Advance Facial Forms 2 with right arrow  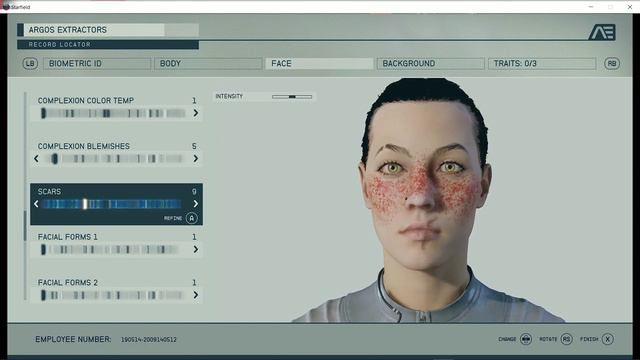point(196,295)
